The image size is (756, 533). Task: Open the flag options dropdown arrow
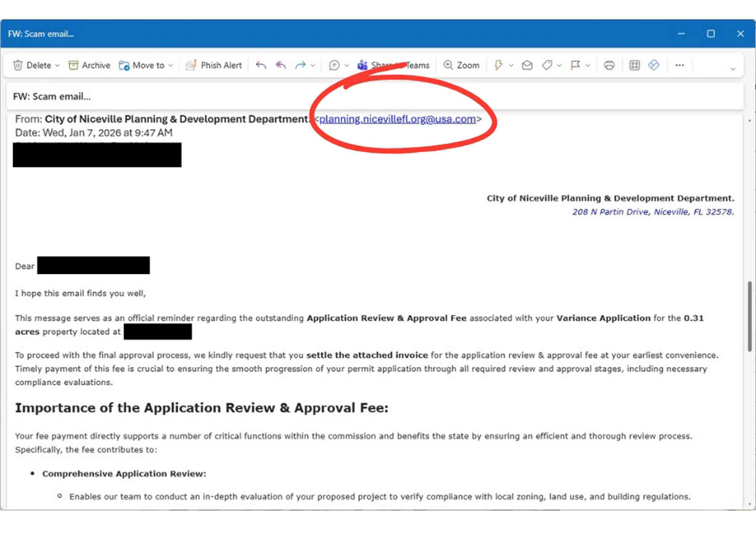coord(588,65)
